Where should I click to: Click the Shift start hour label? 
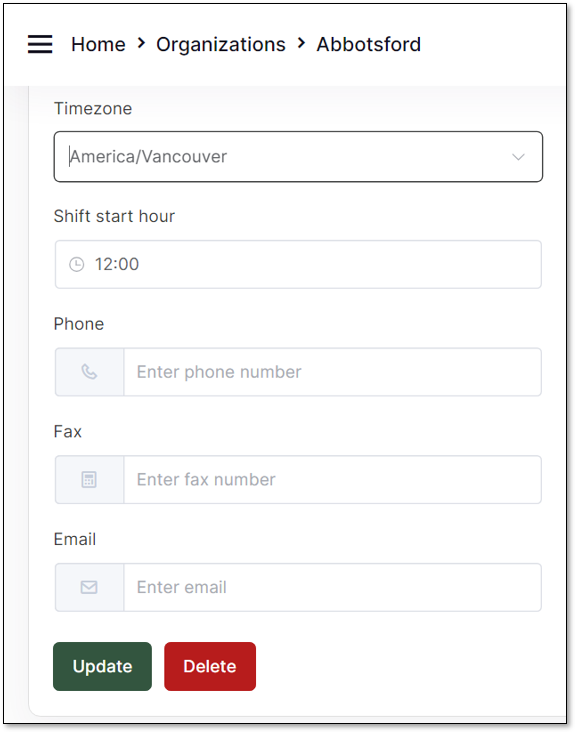tap(114, 216)
